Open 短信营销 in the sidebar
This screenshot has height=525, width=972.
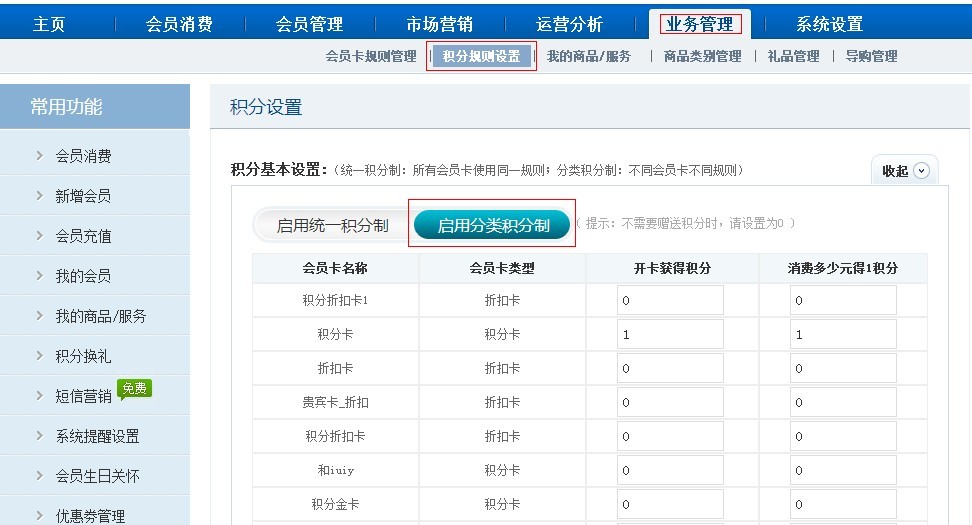(x=83, y=396)
